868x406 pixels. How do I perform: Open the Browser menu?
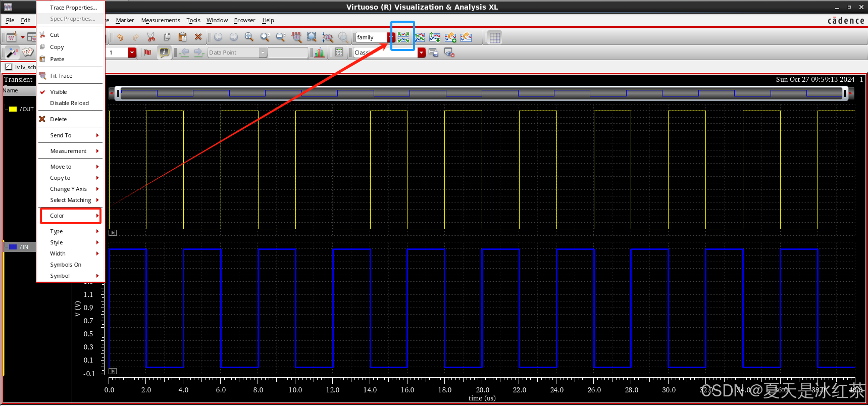tap(244, 20)
